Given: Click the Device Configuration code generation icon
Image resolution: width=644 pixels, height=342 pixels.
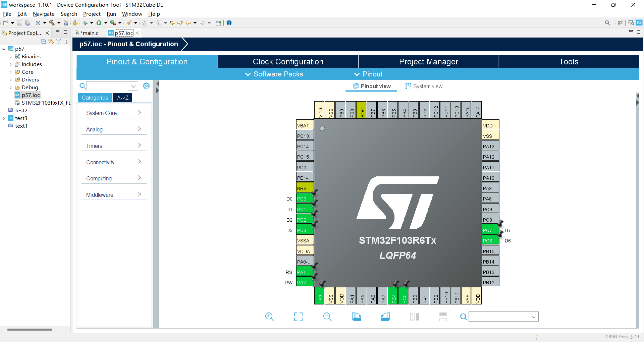Looking at the screenshot, I should point(75,23).
